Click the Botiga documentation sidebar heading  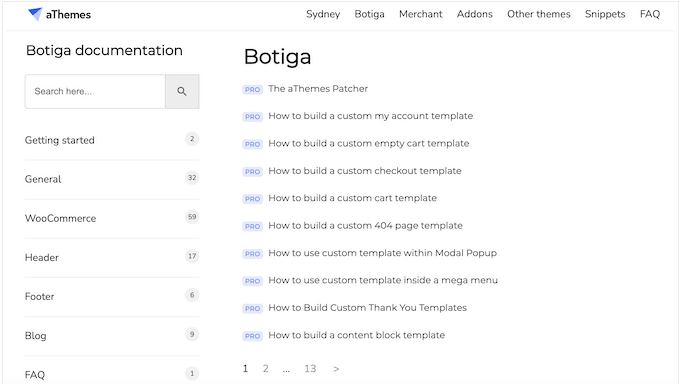pyautogui.click(x=104, y=51)
